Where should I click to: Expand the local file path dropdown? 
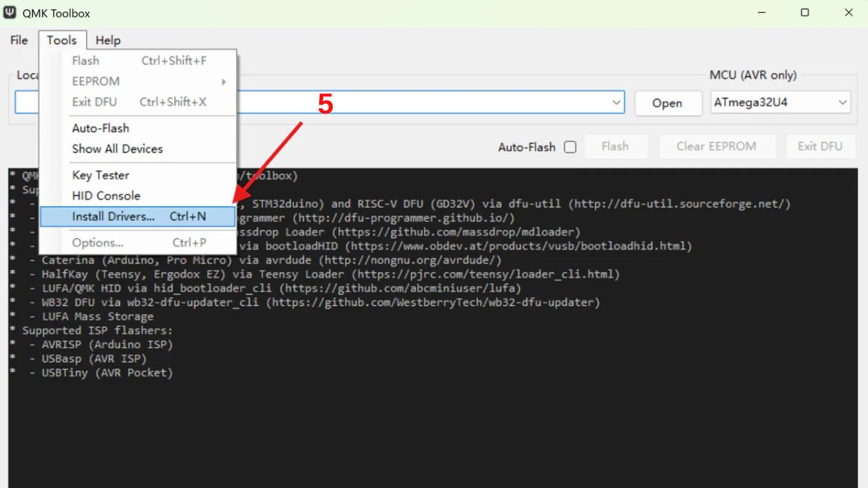pos(616,101)
